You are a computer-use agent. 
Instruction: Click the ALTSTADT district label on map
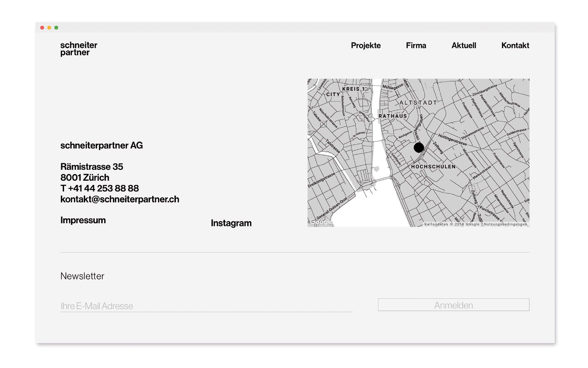418,103
